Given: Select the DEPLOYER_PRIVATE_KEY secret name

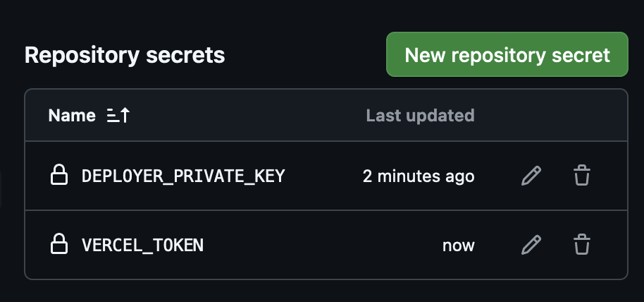Looking at the screenshot, I should click(183, 176).
